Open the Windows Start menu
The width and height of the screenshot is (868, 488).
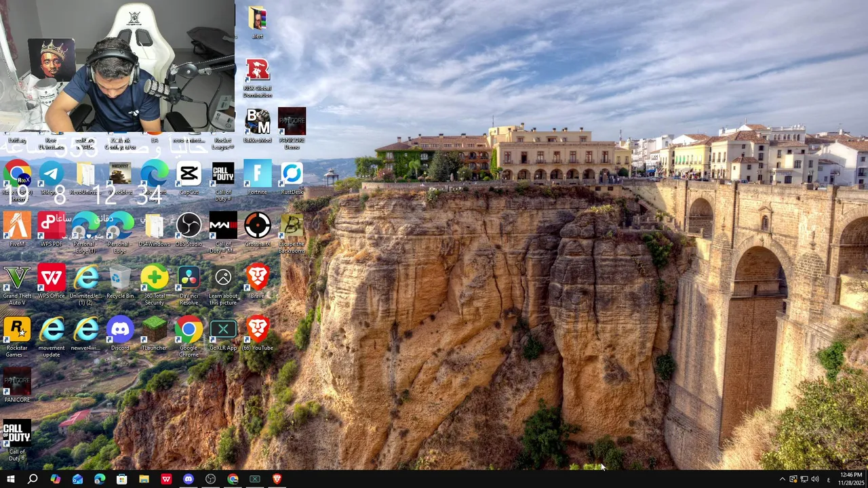pos(10,479)
